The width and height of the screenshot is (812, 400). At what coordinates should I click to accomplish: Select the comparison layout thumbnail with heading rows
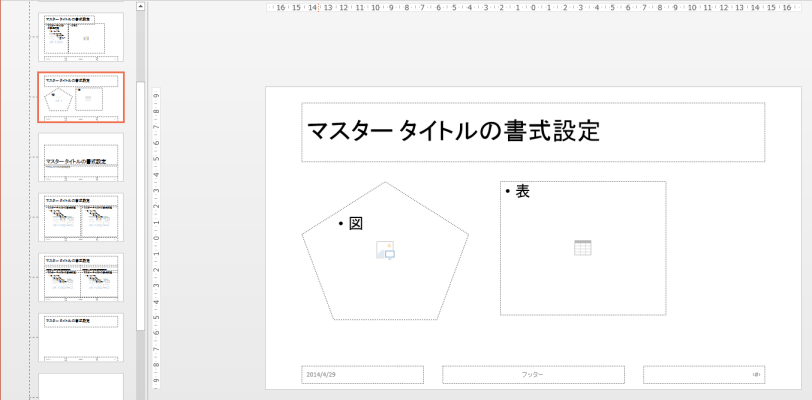click(x=81, y=277)
